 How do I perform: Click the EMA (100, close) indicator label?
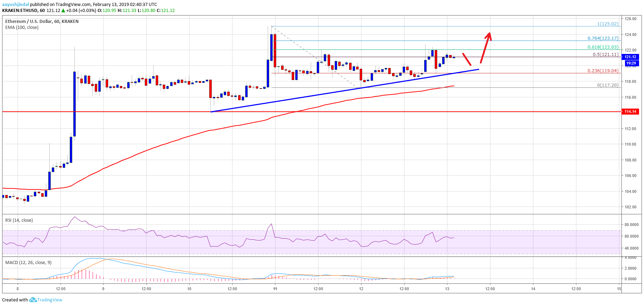[x=22, y=27]
